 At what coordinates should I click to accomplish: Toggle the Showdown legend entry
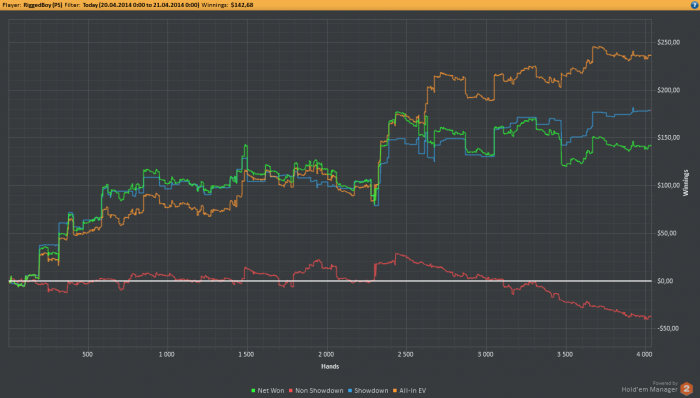[368, 390]
